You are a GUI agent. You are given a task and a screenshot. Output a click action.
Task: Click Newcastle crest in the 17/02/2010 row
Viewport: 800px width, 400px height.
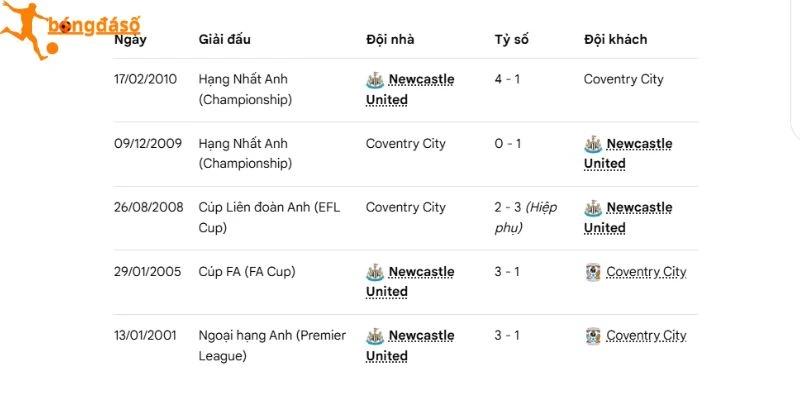(375, 80)
